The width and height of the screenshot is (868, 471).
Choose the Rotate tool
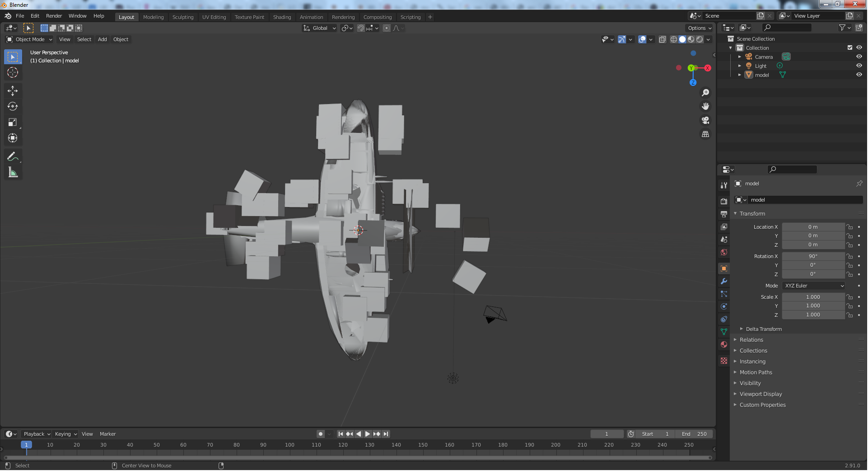tap(13, 107)
